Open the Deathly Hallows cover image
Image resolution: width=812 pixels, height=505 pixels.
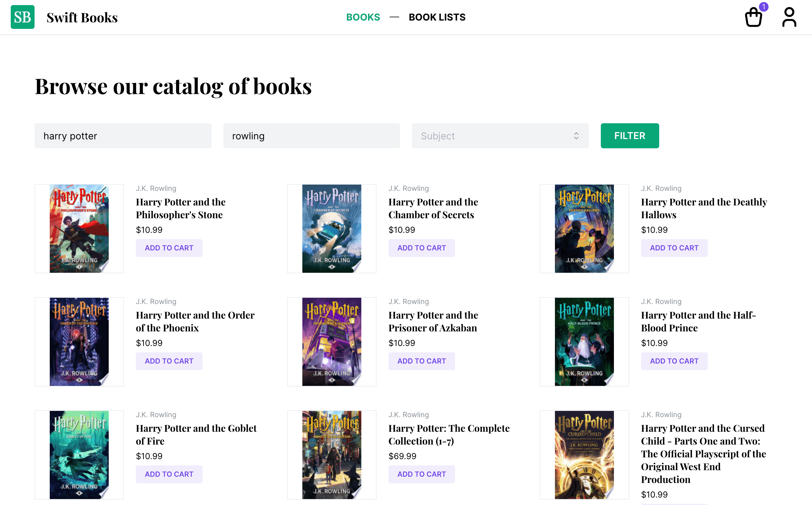coord(584,229)
